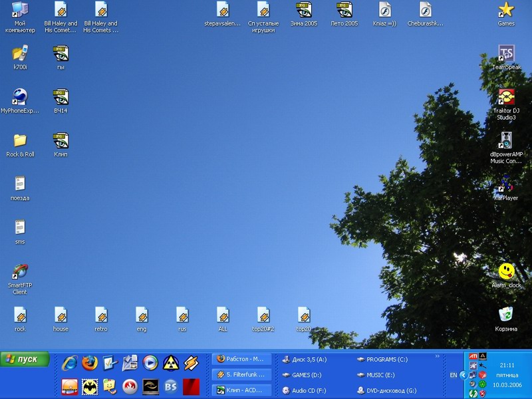This screenshot has width=532, height=399.
Task: Expand hidden system tray icons arrow
Action: coord(464,375)
